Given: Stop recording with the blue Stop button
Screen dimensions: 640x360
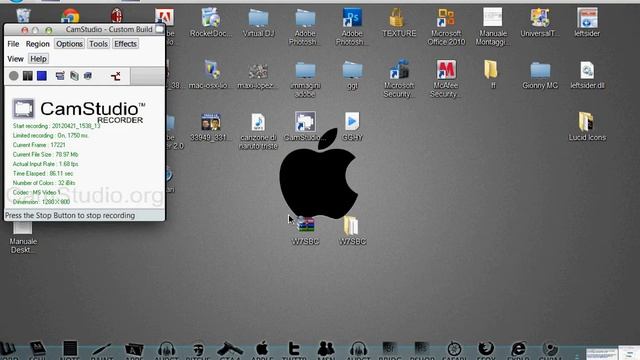Looking at the screenshot, I should click(42, 76).
